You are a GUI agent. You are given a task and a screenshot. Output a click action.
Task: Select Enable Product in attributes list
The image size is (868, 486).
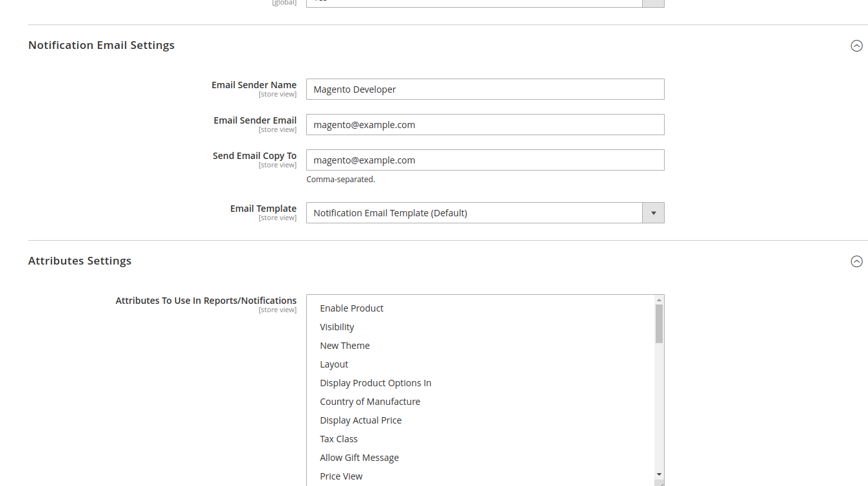(351, 308)
